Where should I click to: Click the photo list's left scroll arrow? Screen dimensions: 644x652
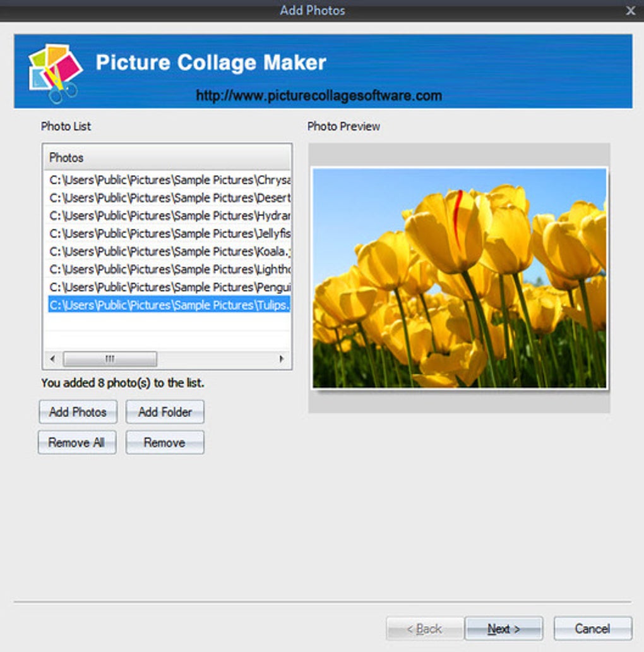click(52, 359)
